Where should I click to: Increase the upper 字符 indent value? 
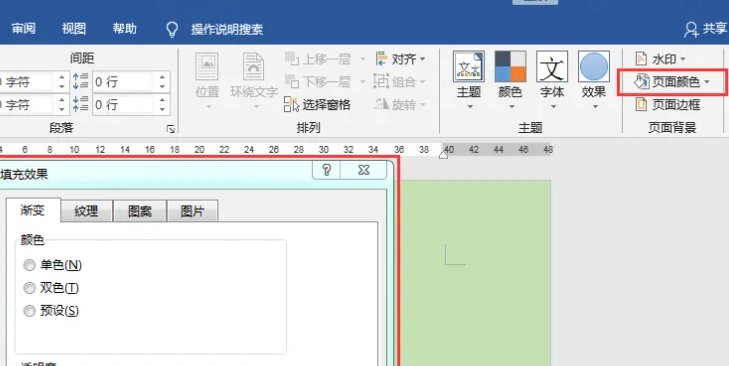pyautogui.click(x=62, y=77)
